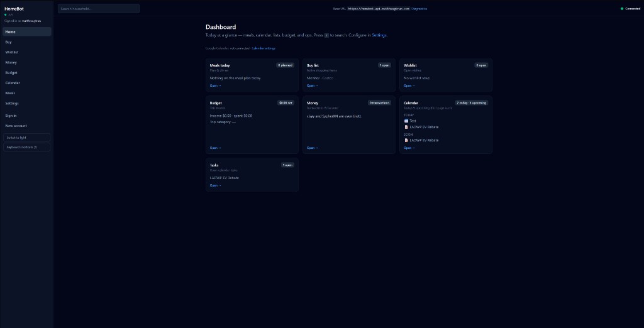Open Calendar settings link

tap(264, 48)
